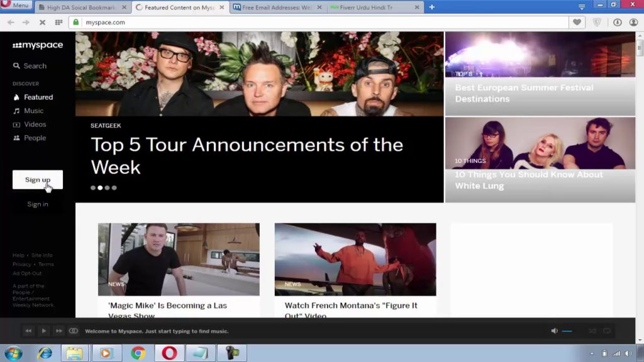Select the fourth carousel dot
The width and height of the screenshot is (644, 362).
[114, 187]
